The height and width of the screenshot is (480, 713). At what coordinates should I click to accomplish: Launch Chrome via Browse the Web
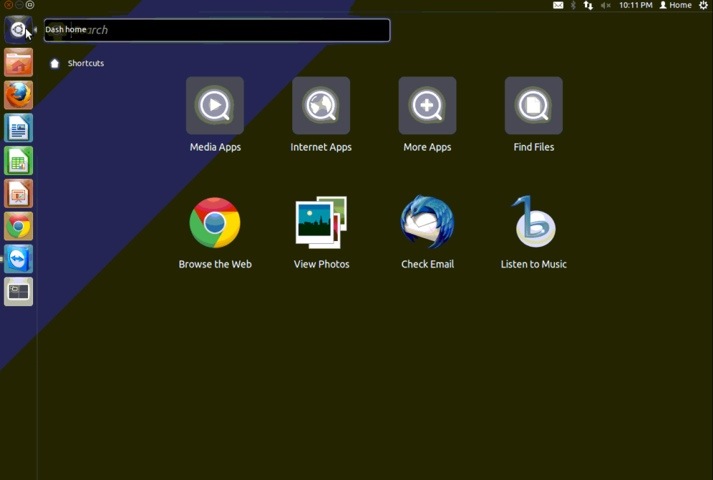pyautogui.click(x=215, y=223)
